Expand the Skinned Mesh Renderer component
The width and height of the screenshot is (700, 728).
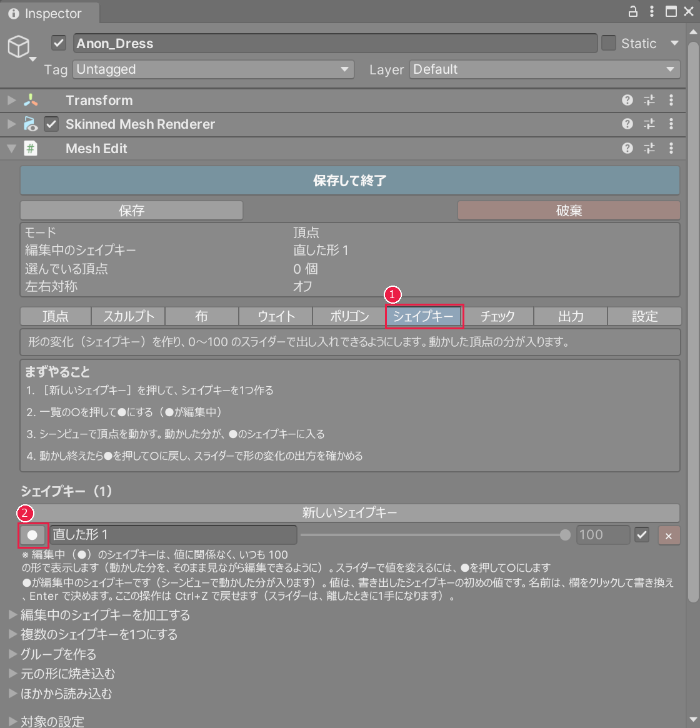pos(12,124)
